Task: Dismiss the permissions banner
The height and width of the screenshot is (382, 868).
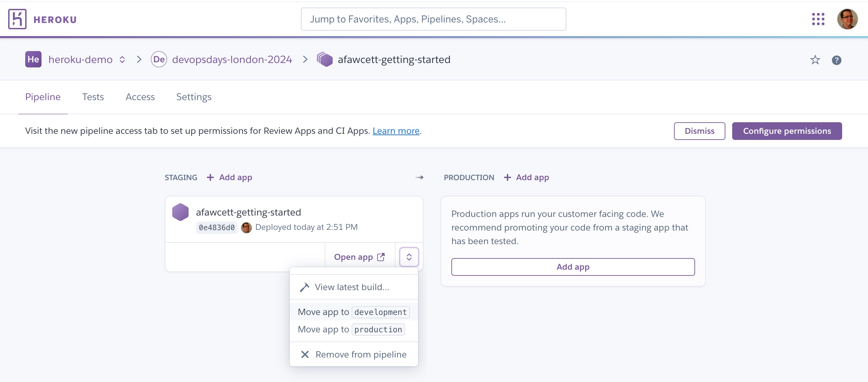Action: (x=700, y=131)
